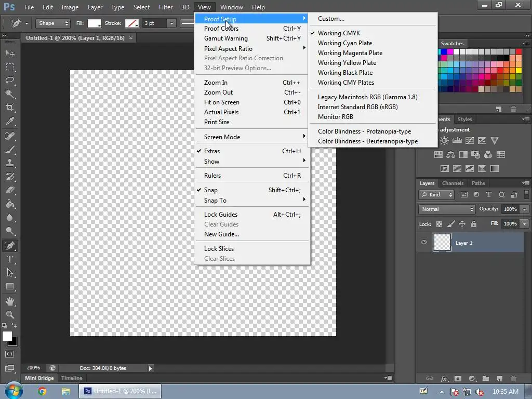This screenshot has height=399, width=532.
Task: Select the Blur tool
Action: pos(10,217)
